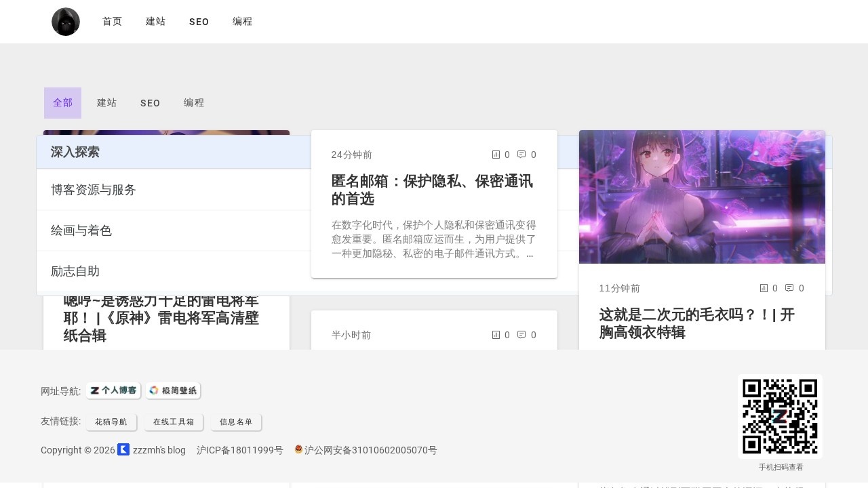Click the blue logo icon by zzzmh's blog
Image resolution: width=868 pixels, height=488 pixels.
click(123, 449)
